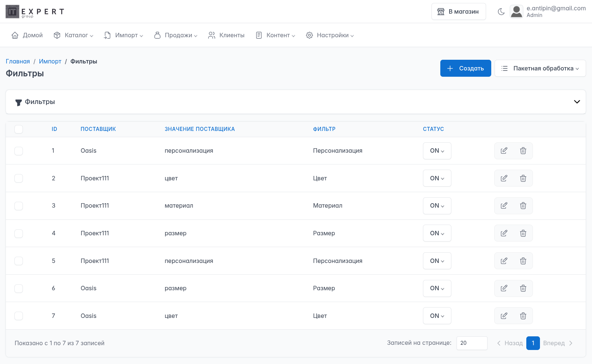Sort the table by Поставщик column

[98, 129]
